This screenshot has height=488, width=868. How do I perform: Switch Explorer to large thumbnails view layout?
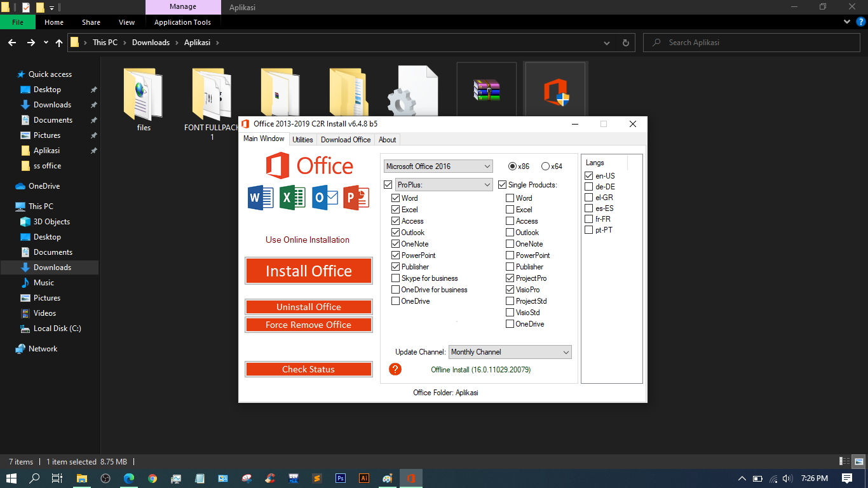click(x=858, y=462)
